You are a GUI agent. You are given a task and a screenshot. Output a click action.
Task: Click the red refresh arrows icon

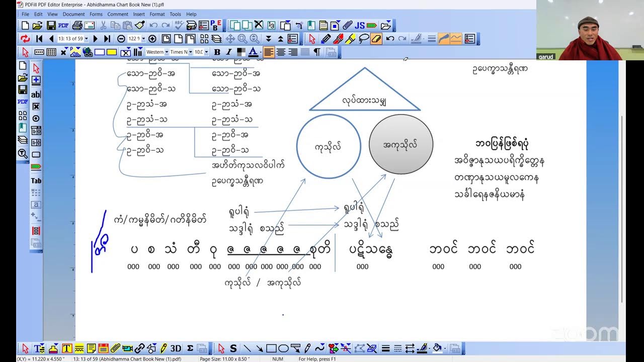[x=25, y=39]
